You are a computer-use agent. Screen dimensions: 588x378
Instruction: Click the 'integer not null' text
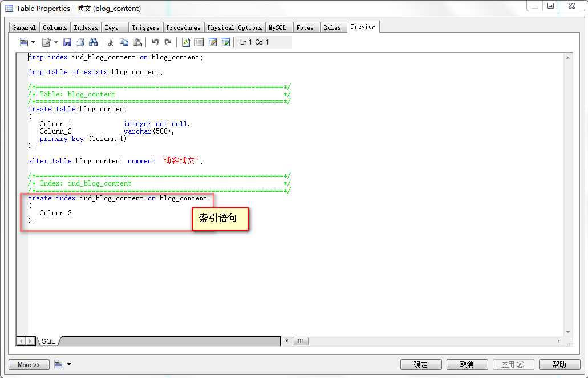click(x=157, y=124)
